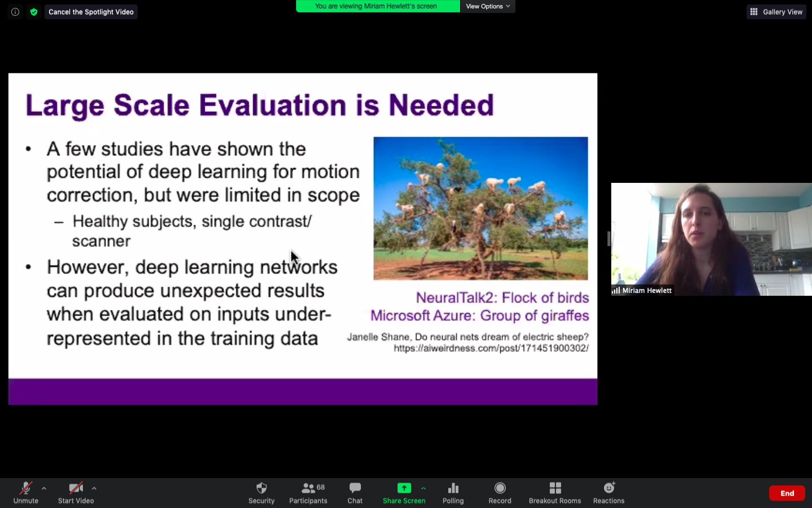This screenshot has height=508, width=812.
Task: Open the Chat panel
Action: point(355,492)
